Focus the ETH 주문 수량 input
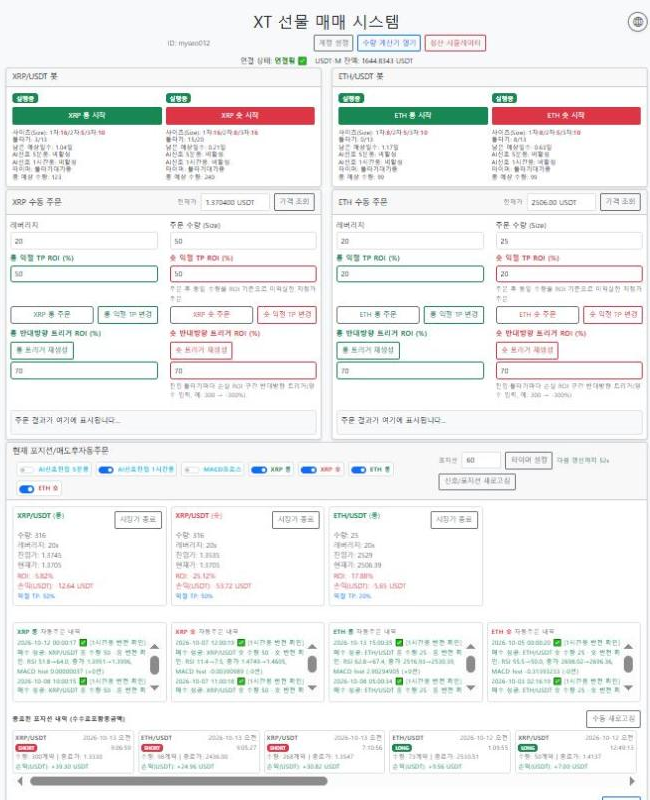Viewport: 650px width, 800px height. (x=569, y=241)
